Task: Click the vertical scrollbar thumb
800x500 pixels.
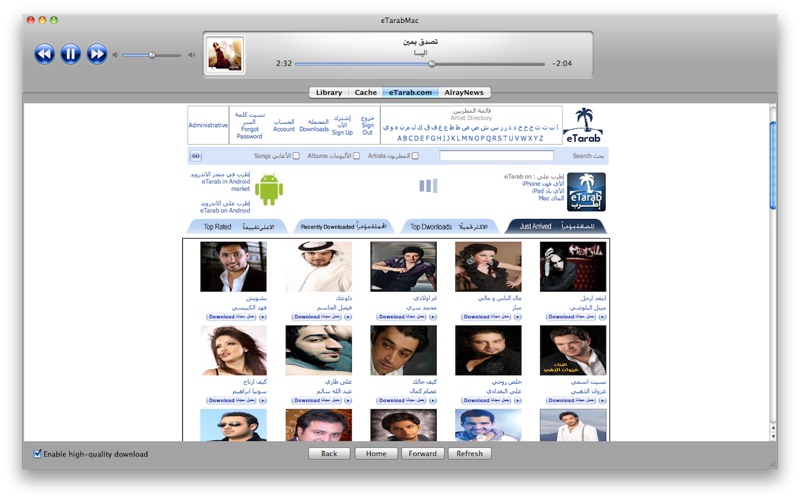Action: click(773, 165)
